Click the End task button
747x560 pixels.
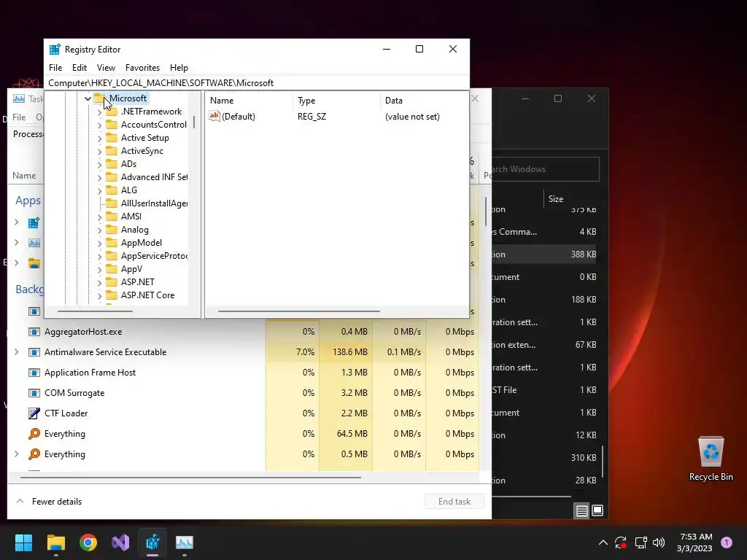pyautogui.click(x=454, y=502)
